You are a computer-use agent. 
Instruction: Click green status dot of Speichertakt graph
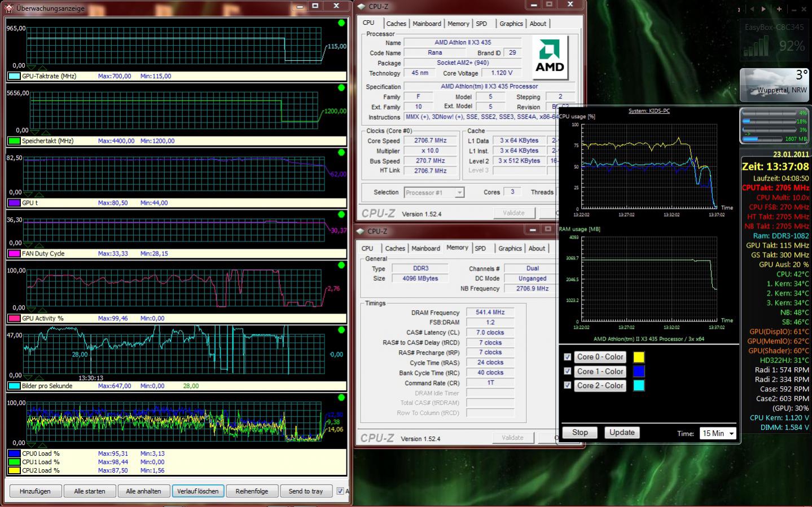341,88
